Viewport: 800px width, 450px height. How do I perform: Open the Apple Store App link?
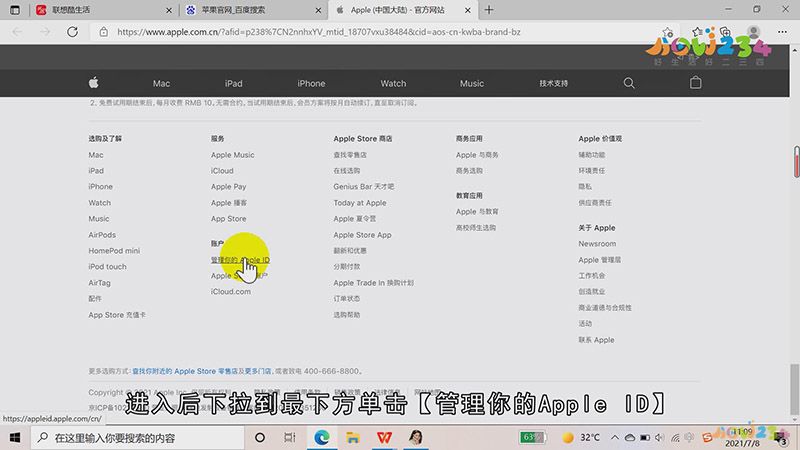pyautogui.click(x=362, y=235)
